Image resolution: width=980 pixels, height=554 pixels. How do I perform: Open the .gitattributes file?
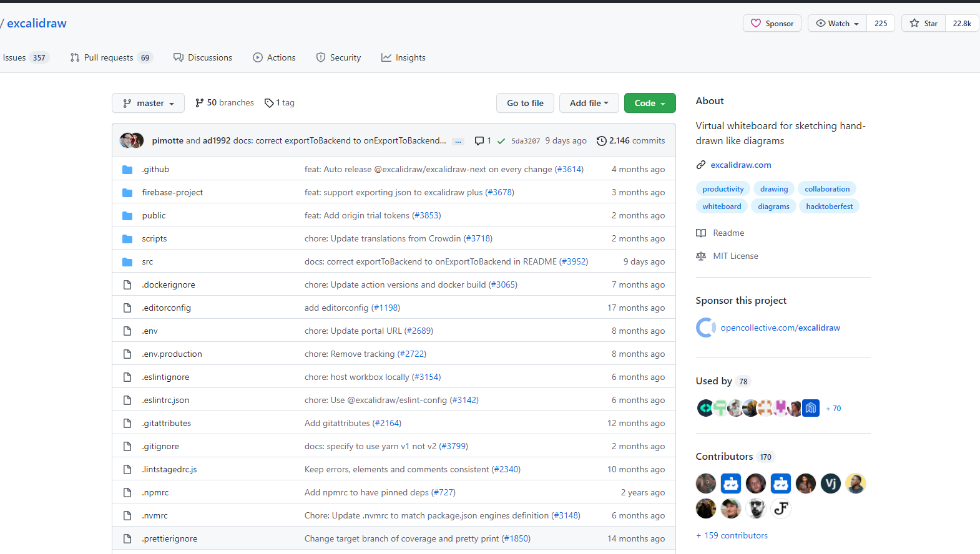coord(167,424)
